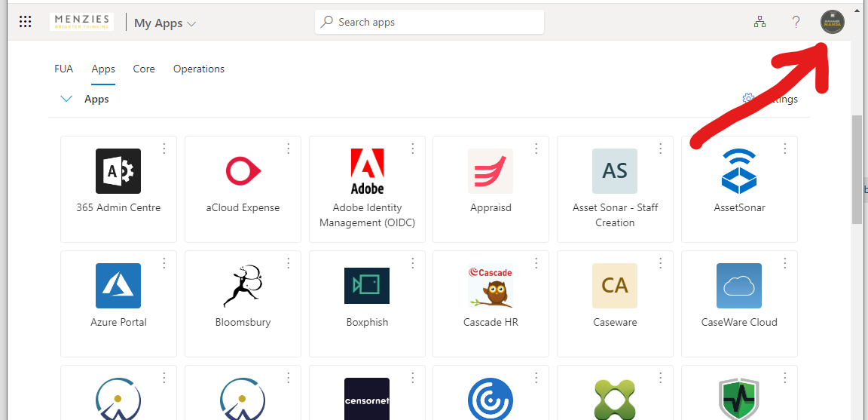Launch the Azure Portal app icon

click(118, 286)
